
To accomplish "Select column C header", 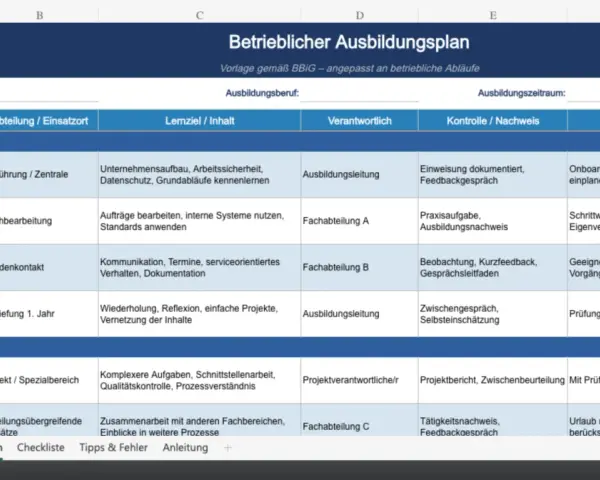I will 199,15.
